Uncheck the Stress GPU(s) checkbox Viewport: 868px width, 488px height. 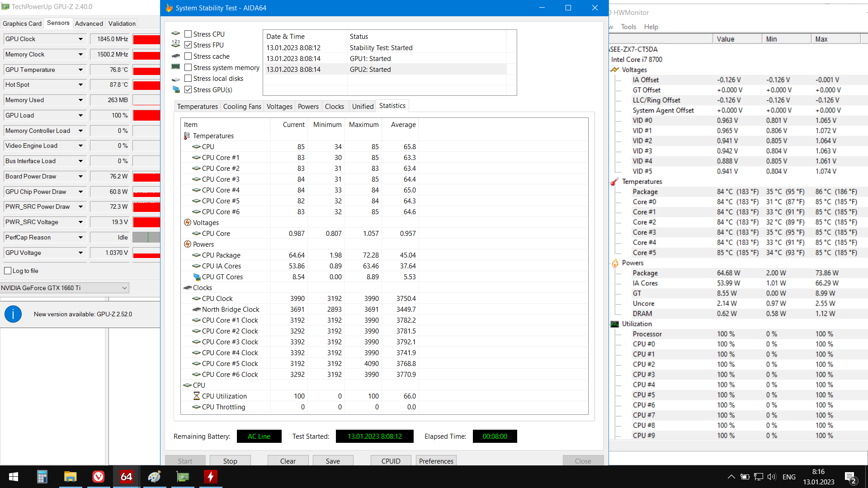point(188,89)
